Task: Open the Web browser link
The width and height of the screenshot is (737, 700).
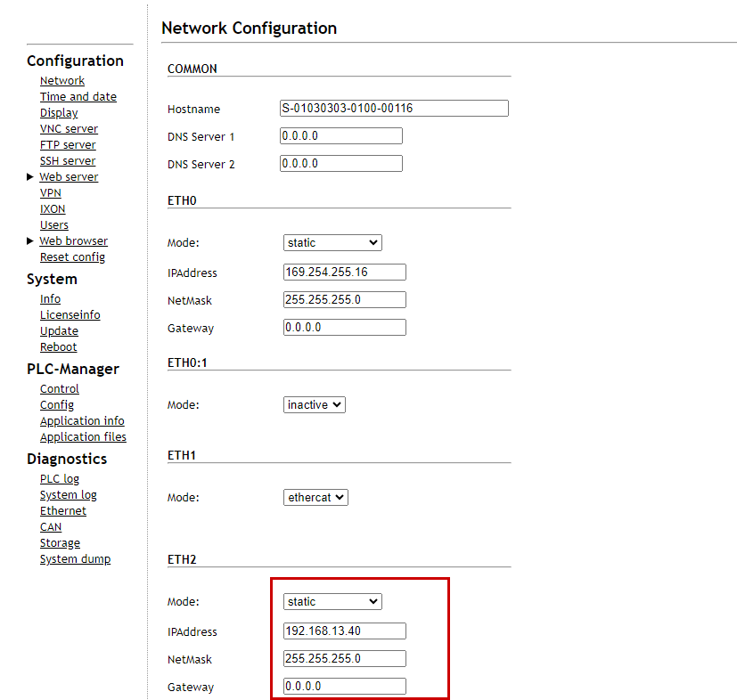Action: click(x=73, y=241)
